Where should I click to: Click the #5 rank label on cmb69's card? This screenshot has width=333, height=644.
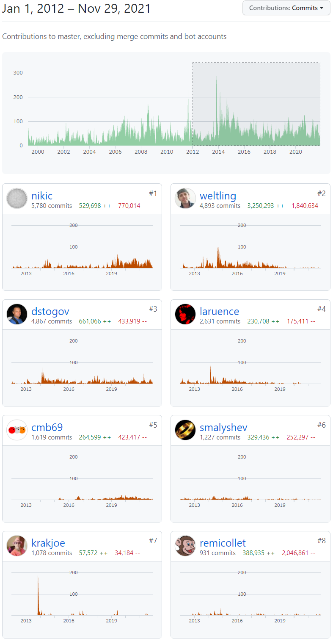[153, 425]
